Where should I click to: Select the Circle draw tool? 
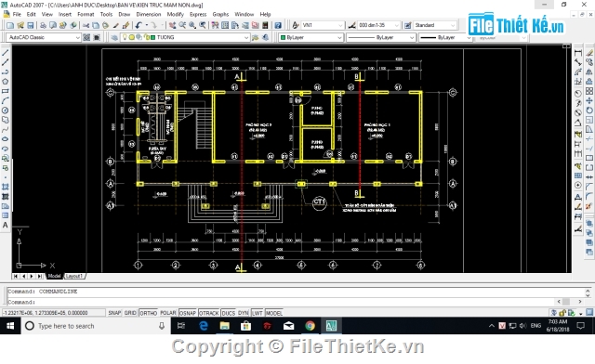[x=6, y=110]
